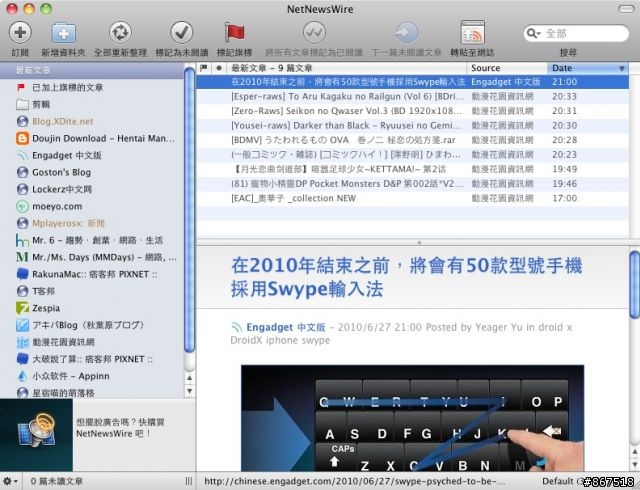Select the [Zero-Raws] Seikon no Qwaser article
Image resolution: width=640 pixels, height=490 pixels.
point(413,111)
